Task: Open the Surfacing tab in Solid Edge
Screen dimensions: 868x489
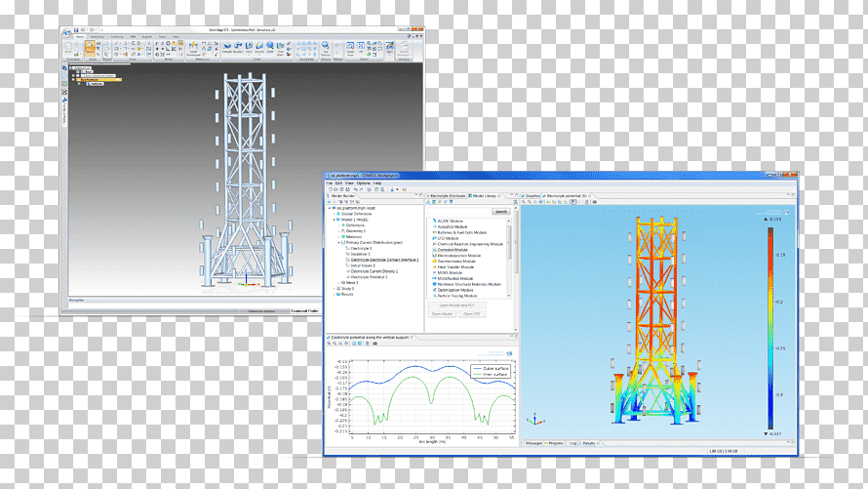Action: click(x=117, y=36)
